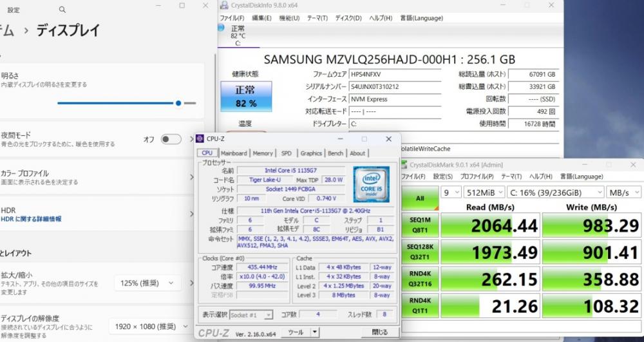644x342 pixels.
Task: Click the RND4K Q1T1 write result 108.32
Action: point(591,306)
